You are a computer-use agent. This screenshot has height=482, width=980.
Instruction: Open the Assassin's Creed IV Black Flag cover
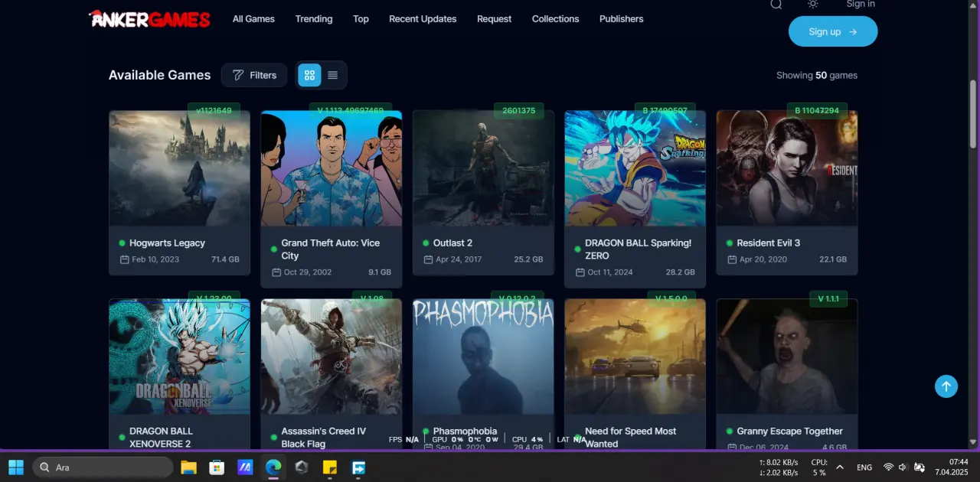click(x=331, y=357)
